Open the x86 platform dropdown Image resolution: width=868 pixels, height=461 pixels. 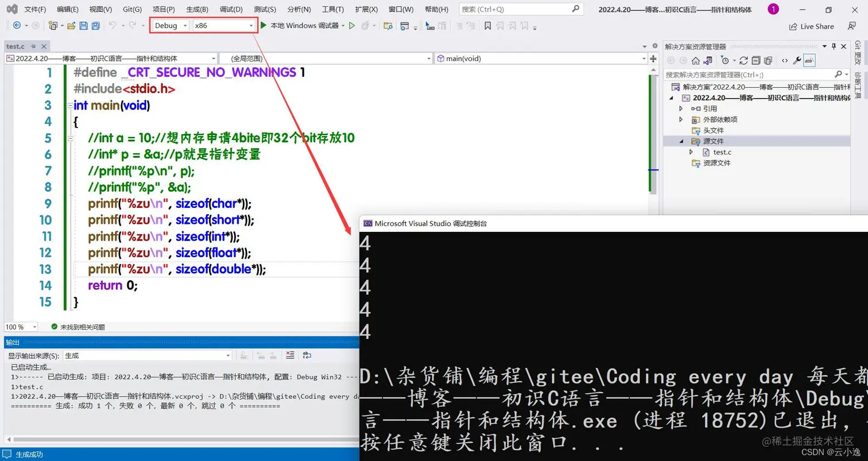224,25
